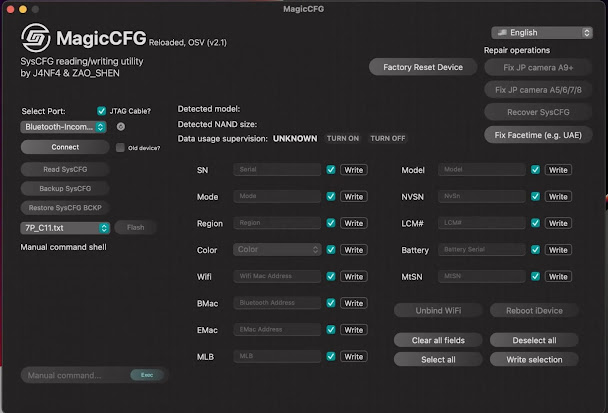Uncheck the Mode row checkbox
The width and height of the screenshot is (608, 413).
click(x=331, y=196)
